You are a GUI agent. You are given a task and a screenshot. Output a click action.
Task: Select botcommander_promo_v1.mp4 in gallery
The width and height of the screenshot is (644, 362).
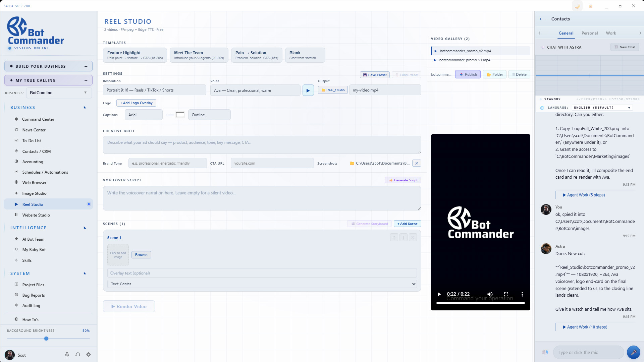(481, 60)
